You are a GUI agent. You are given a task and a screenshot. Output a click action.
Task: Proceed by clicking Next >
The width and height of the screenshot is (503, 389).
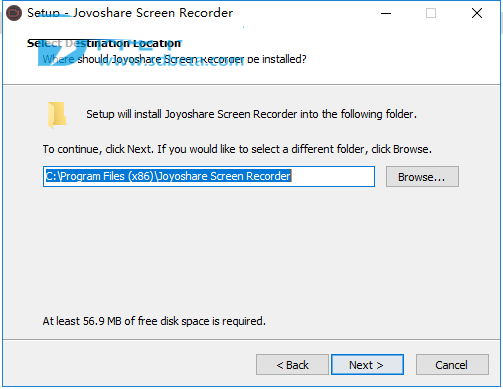tap(367, 365)
